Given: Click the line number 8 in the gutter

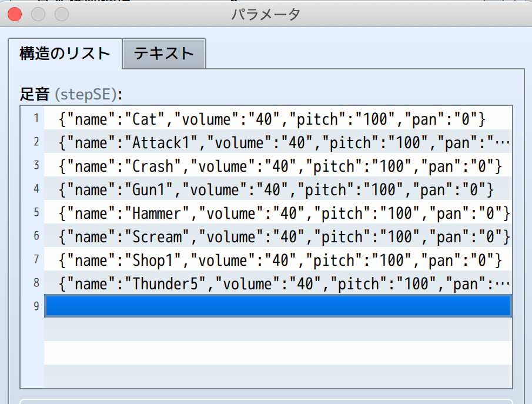Looking at the screenshot, I should pos(36,283).
